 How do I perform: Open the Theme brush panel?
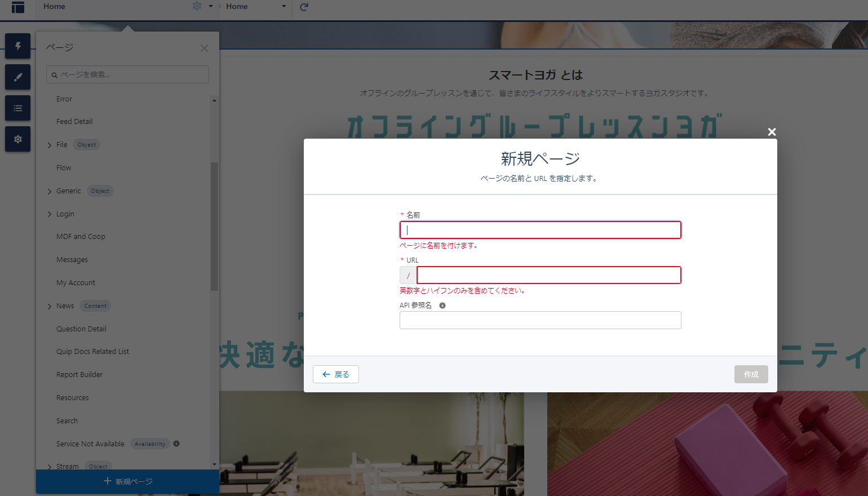click(18, 77)
